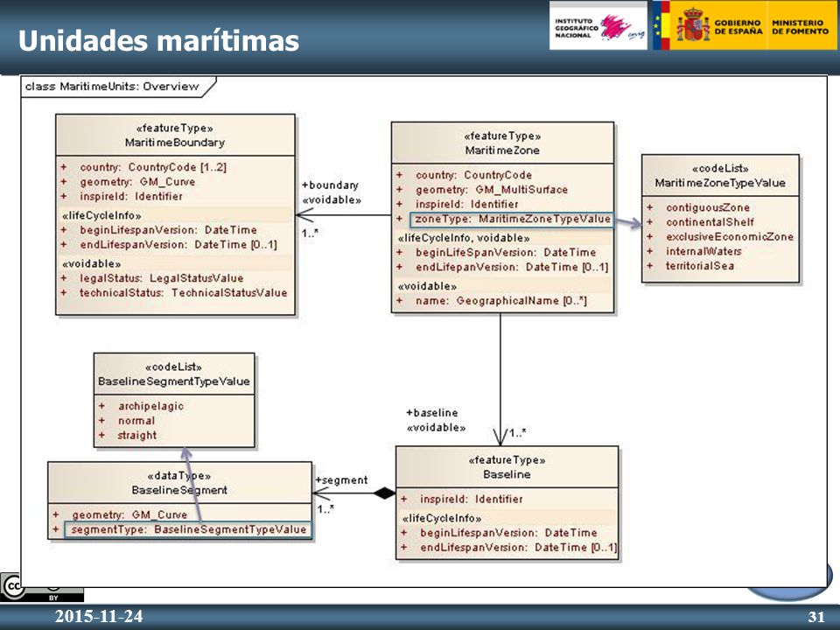The image size is (840, 630).
Task: Select the Baseline featureType header
Action: click(x=507, y=467)
